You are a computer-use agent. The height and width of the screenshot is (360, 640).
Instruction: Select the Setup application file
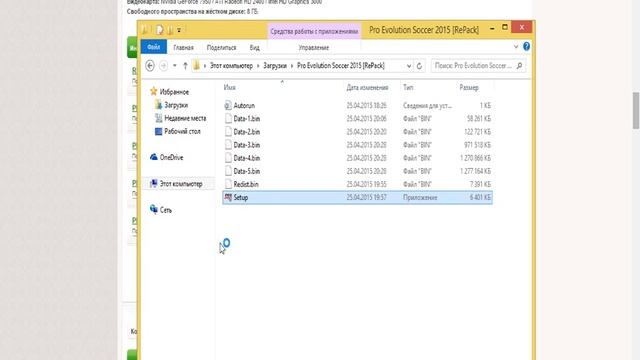[358, 198]
